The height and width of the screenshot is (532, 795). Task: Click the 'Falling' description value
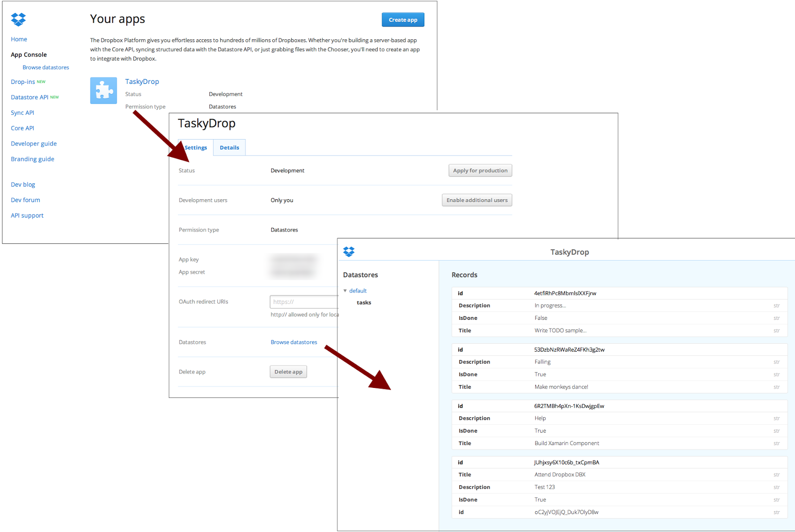[543, 362]
